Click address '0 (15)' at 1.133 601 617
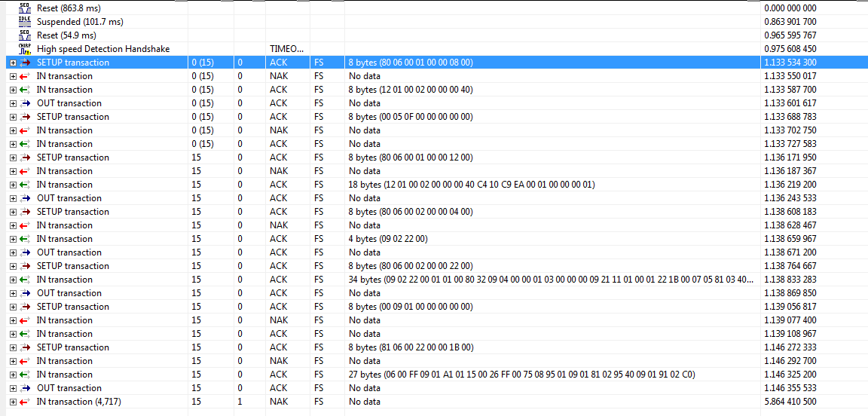This screenshot has width=868, height=416. click(x=203, y=103)
